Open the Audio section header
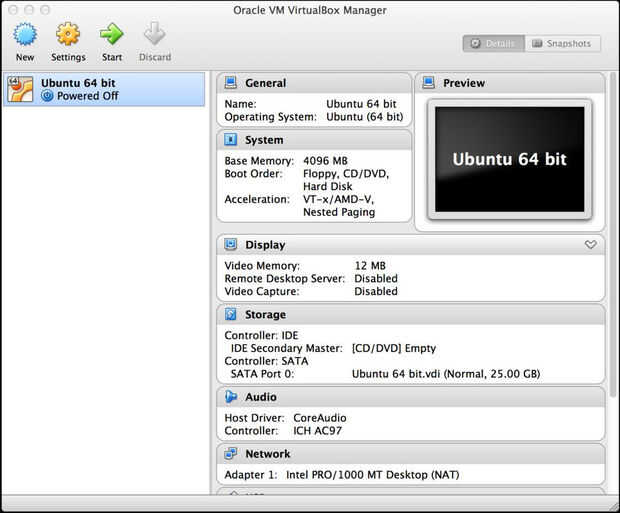The image size is (620, 513). pyautogui.click(x=411, y=397)
